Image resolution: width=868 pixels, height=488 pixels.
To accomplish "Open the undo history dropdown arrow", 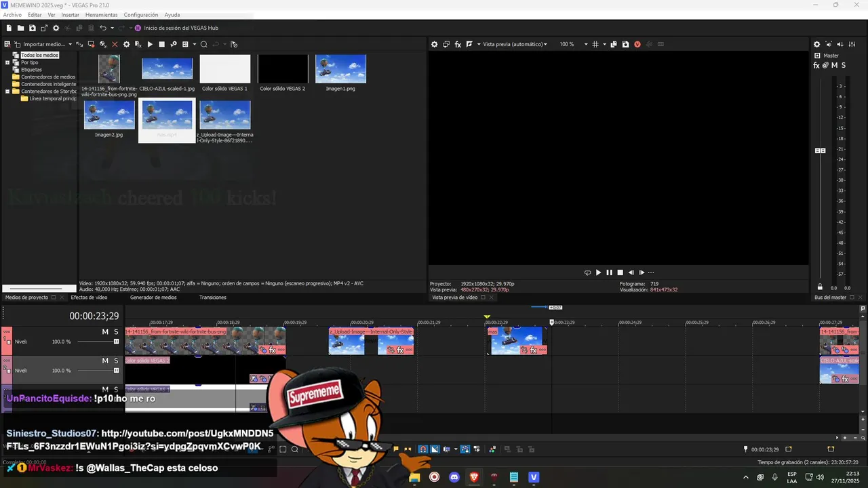I will coord(112,28).
